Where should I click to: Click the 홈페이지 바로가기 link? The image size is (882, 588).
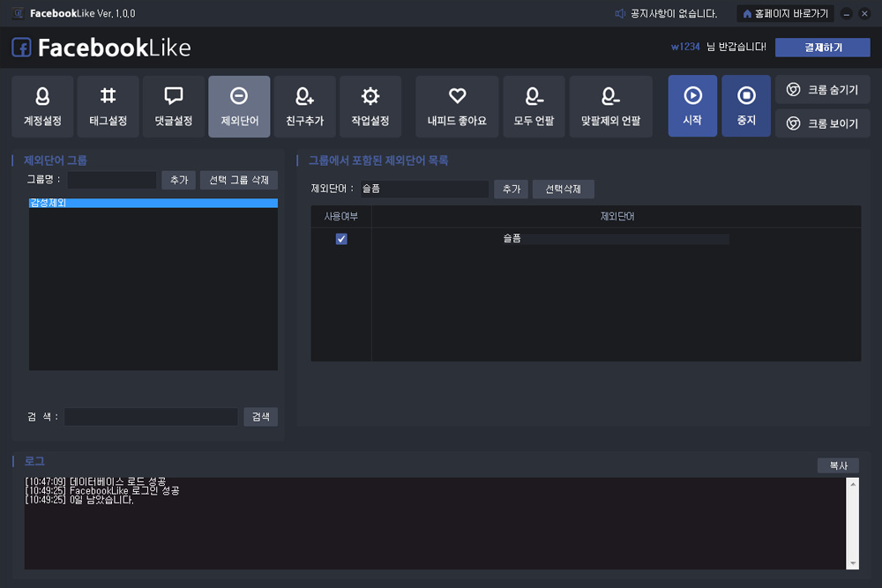click(785, 13)
